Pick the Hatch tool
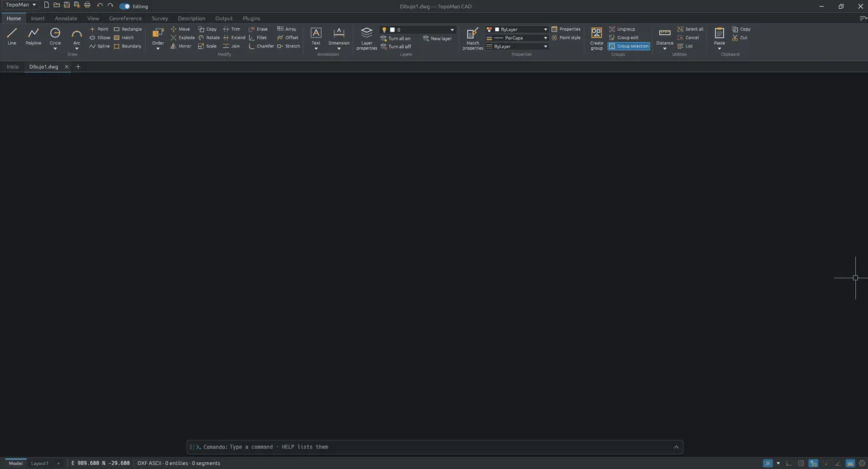The image size is (868, 469). pos(123,38)
